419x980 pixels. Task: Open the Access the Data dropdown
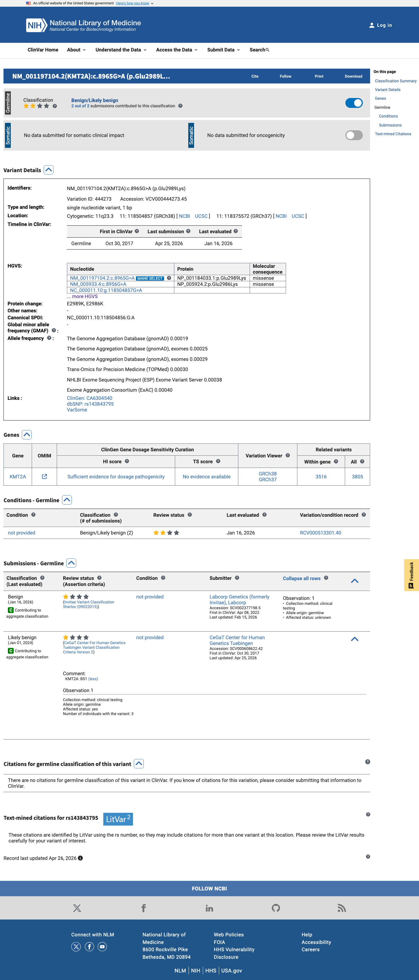[x=177, y=50]
